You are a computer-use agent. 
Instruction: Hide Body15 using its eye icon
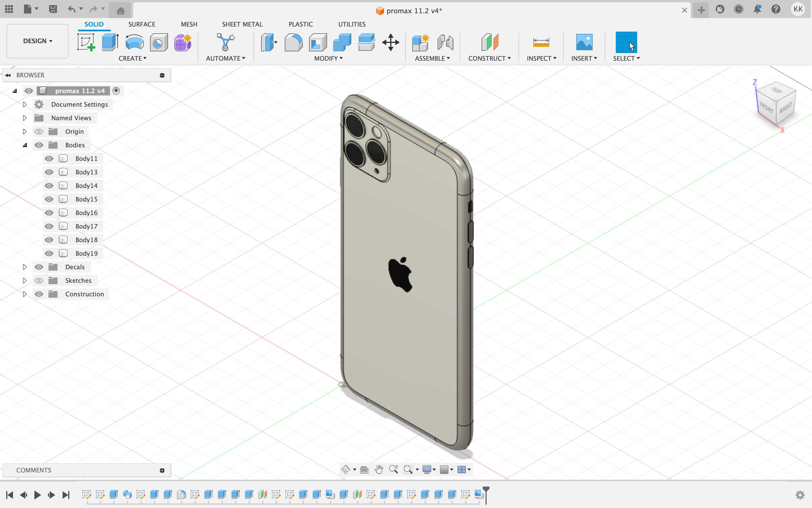(x=49, y=199)
